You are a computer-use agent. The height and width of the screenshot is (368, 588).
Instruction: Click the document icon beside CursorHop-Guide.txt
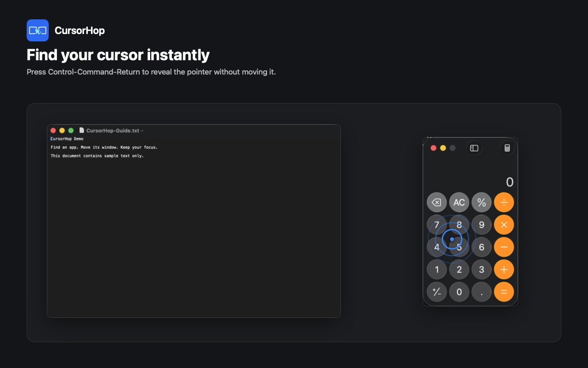click(82, 131)
